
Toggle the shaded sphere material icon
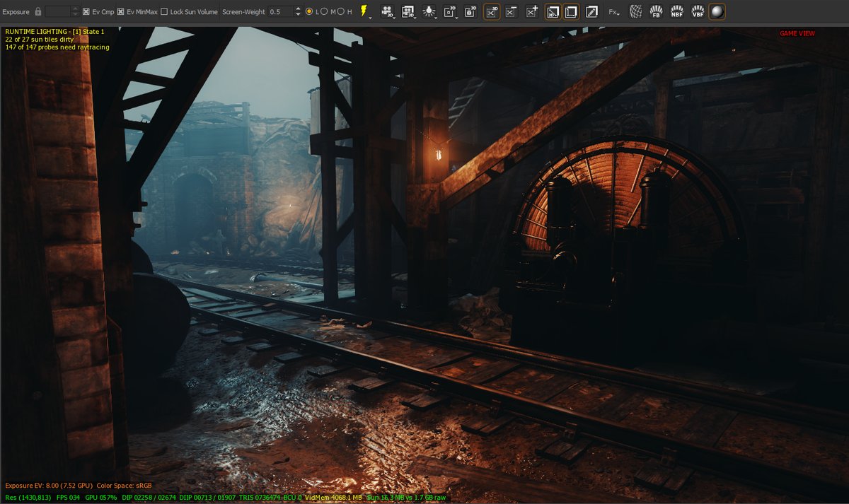coord(717,12)
